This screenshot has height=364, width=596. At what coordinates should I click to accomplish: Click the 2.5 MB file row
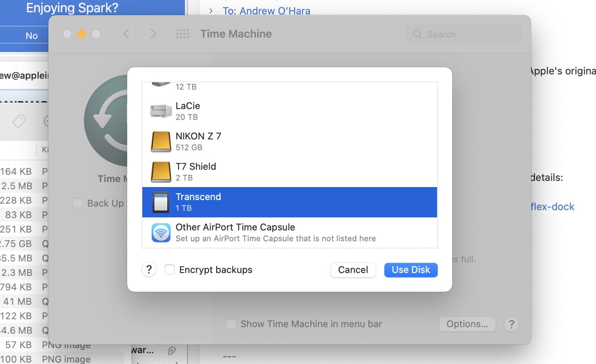coord(24,186)
